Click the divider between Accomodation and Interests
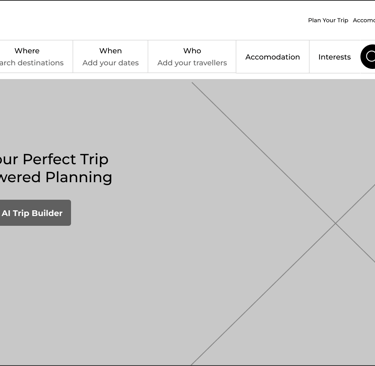This screenshot has height=366, width=375. tap(309, 57)
